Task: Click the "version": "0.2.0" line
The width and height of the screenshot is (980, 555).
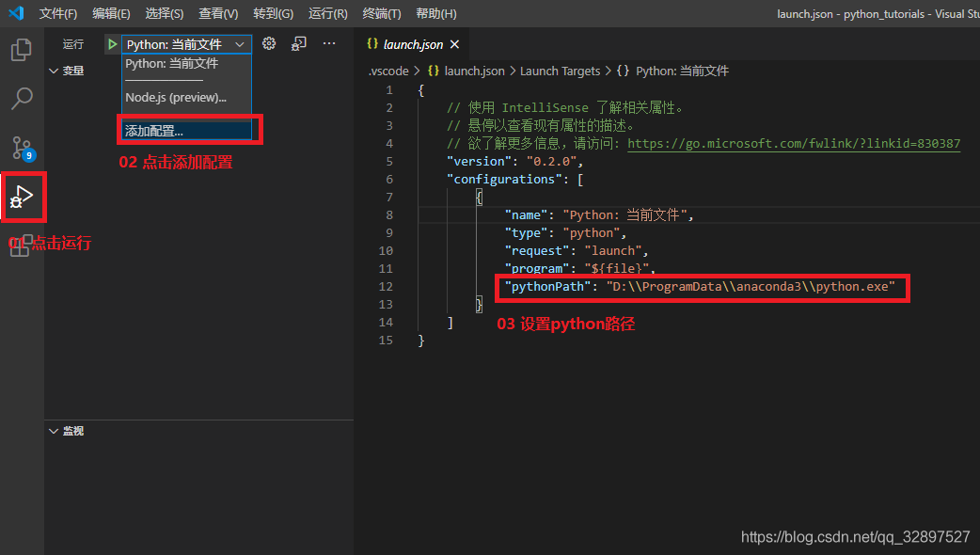Action: coord(515,161)
